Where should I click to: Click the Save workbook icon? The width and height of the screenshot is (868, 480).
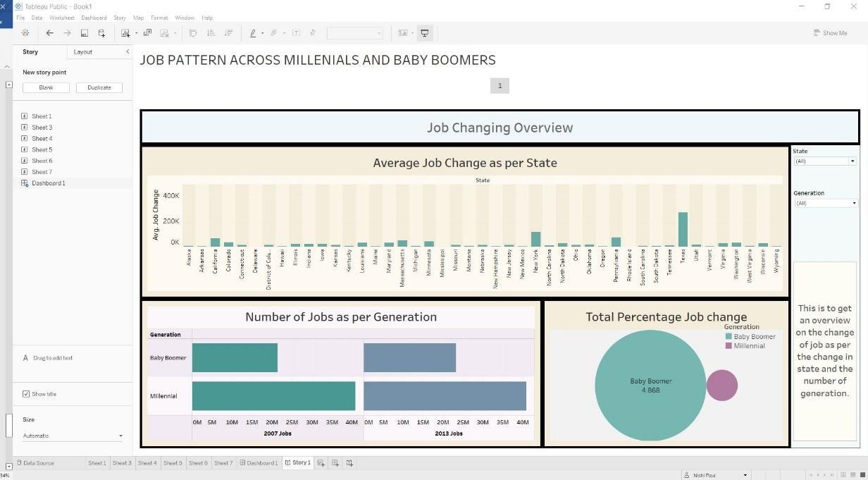tap(84, 32)
